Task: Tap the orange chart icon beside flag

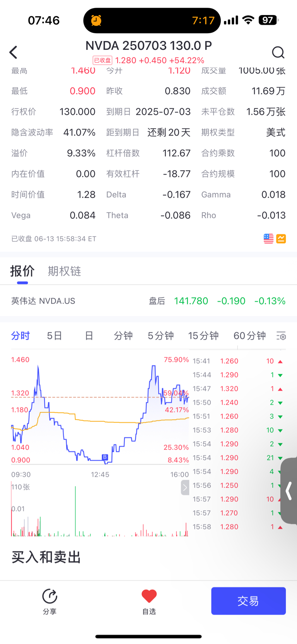Action: click(281, 239)
